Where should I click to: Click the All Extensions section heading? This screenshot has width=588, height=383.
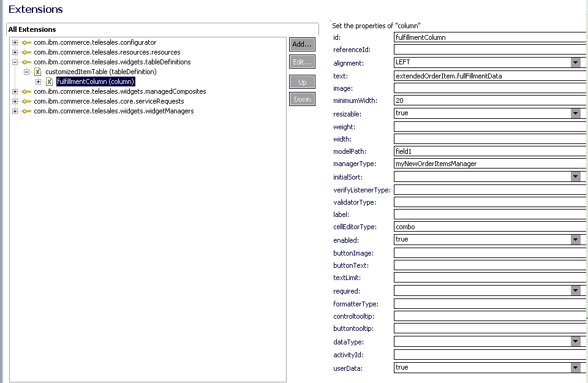click(32, 29)
